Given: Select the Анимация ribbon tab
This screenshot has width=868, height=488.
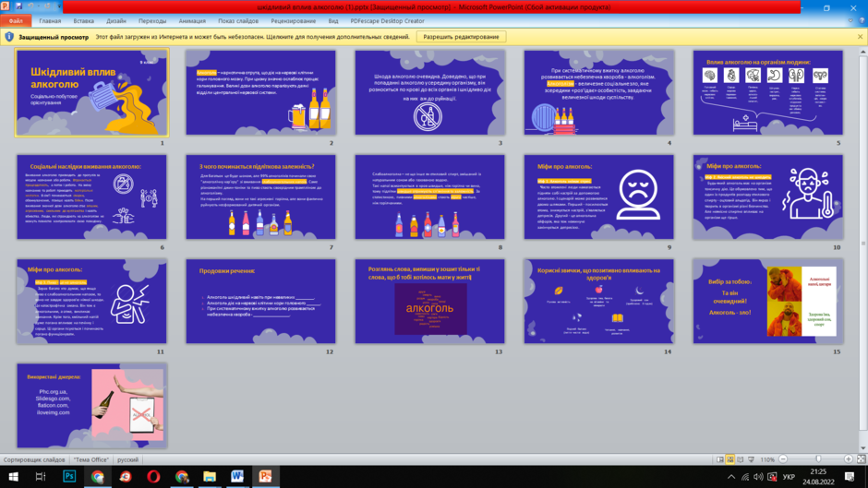Looking at the screenshot, I should coord(192,21).
